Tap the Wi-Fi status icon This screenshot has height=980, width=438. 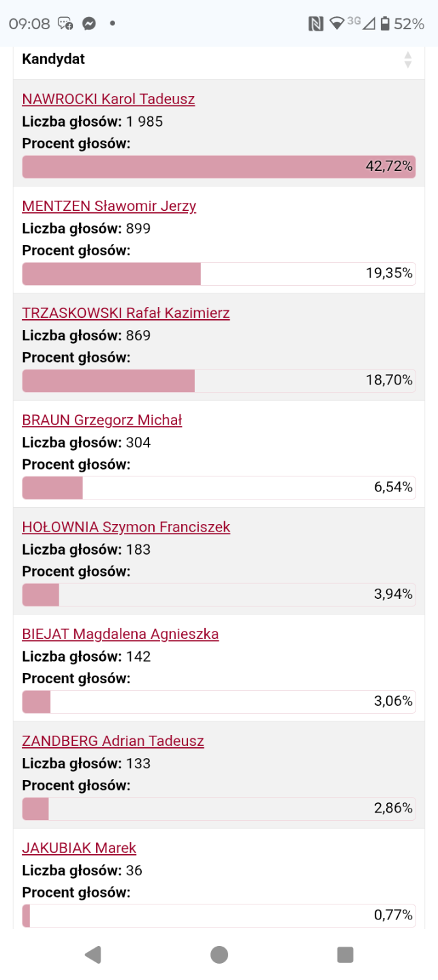[337, 24]
